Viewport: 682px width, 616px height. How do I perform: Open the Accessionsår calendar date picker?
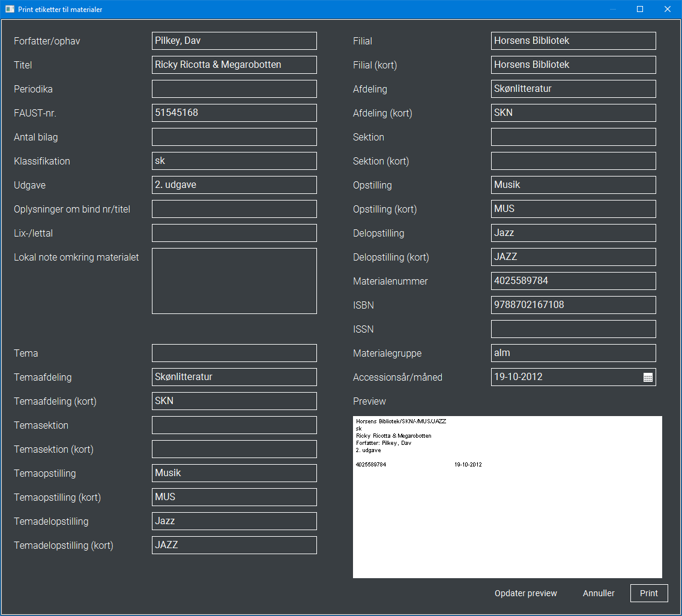[x=648, y=377]
